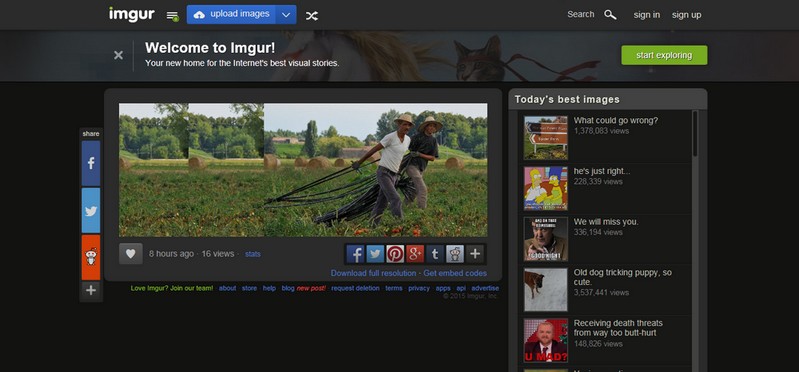Dismiss the Welcome to Imgur banner
This screenshot has height=372, width=799.
click(x=118, y=55)
